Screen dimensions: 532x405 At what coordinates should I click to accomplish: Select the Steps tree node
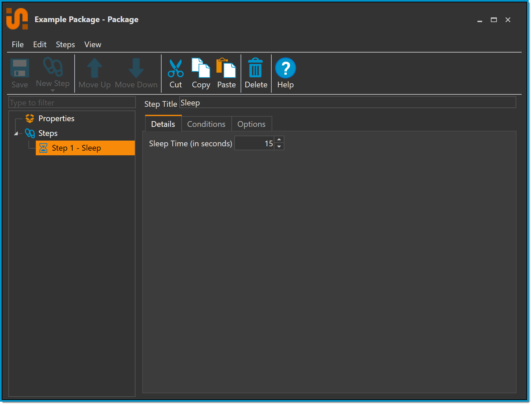(x=48, y=133)
